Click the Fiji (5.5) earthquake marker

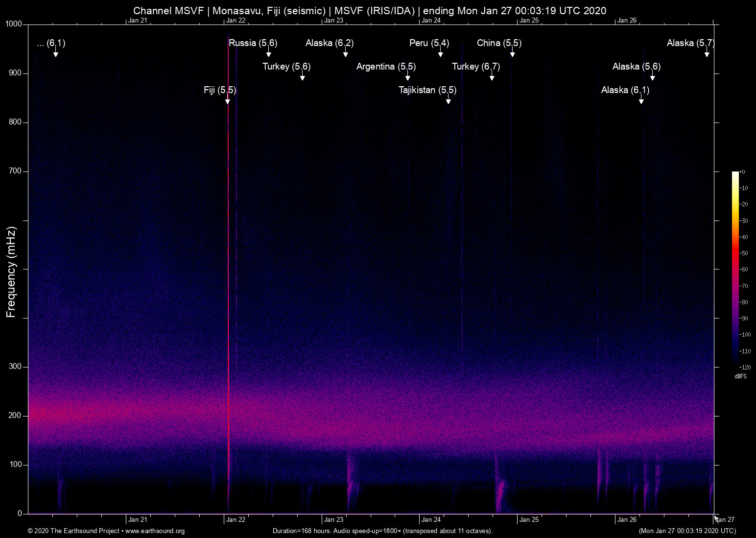pyautogui.click(x=219, y=90)
